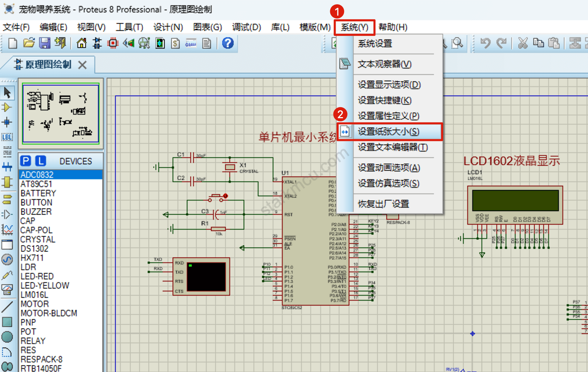This screenshot has height=372, width=588.
Task: Open a project with the folder icon
Action: coord(29,43)
